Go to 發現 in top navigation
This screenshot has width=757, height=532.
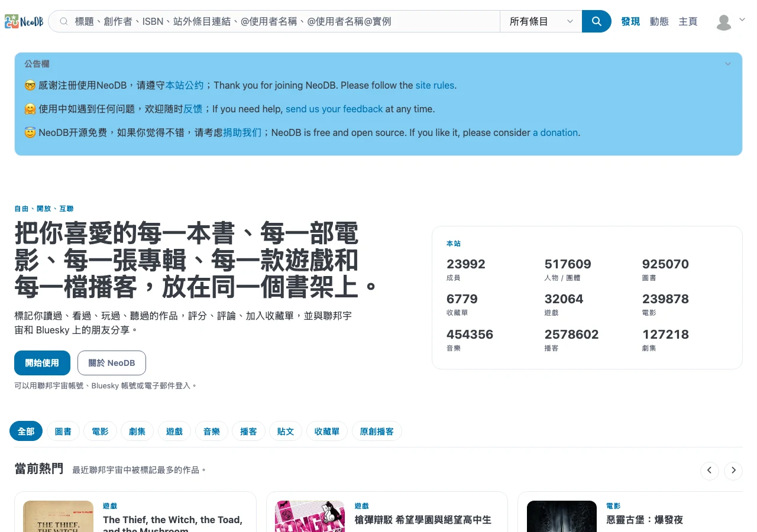[x=630, y=21]
